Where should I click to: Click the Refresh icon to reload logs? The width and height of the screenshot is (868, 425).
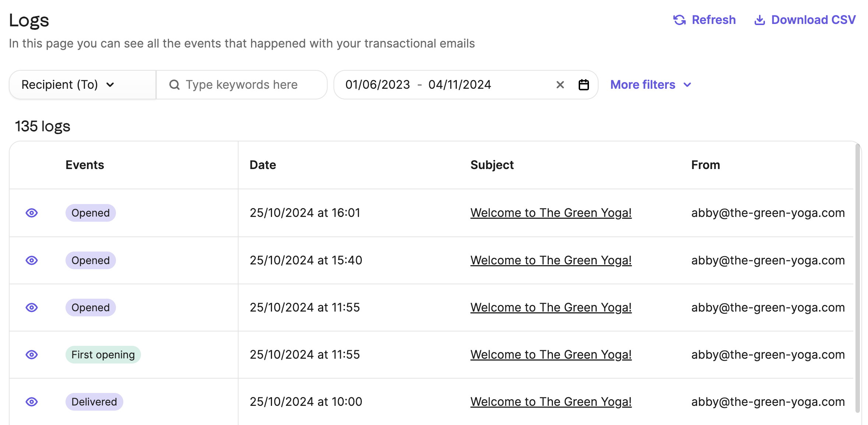pos(680,20)
